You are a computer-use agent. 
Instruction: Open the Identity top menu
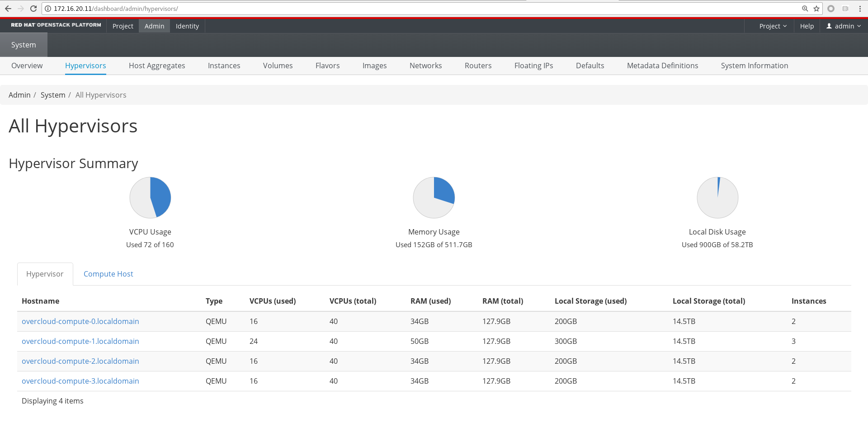(187, 26)
